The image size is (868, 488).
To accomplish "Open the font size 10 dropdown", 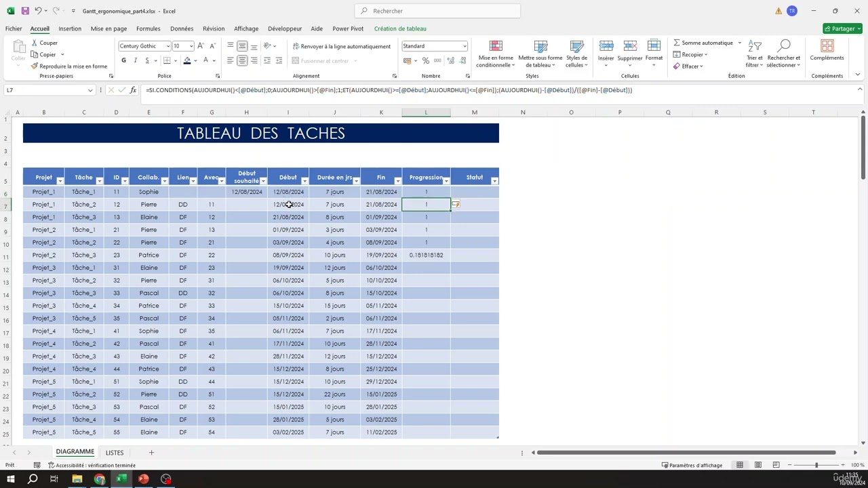I will (x=191, y=46).
